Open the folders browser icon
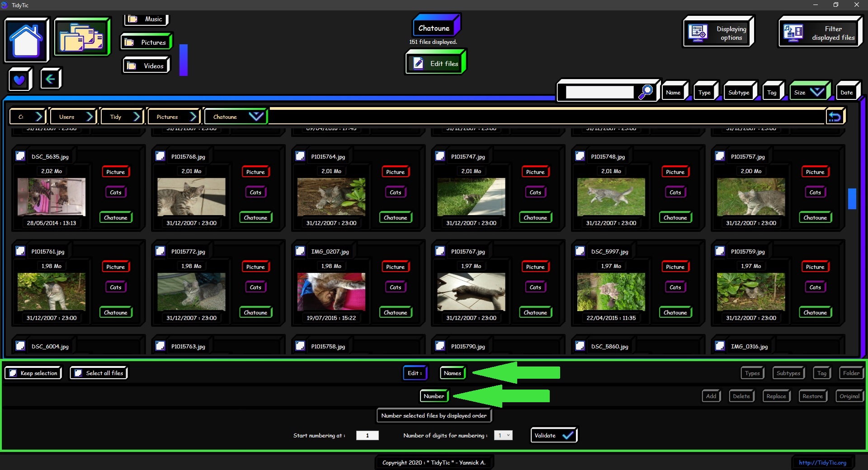This screenshot has width=868, height=470. tap(82, 37)
